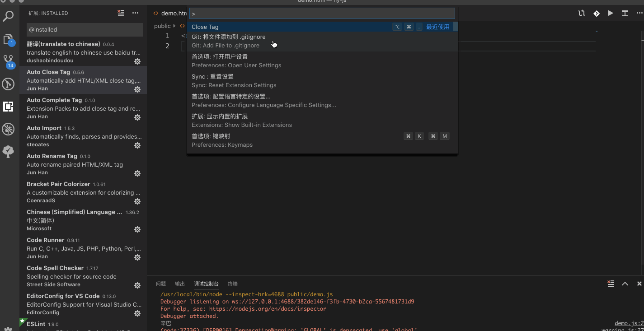Select the Chinese (Simplified) Language extension
644x331 pixels.
83,220
